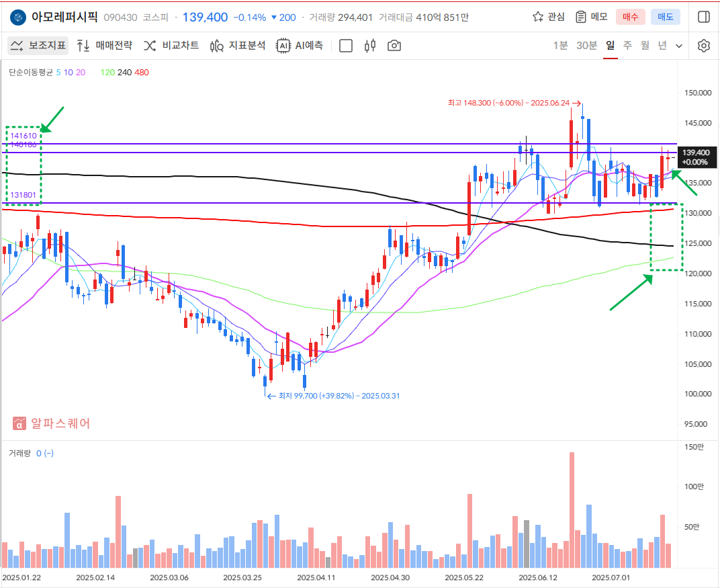Viewport: 720px width, 588px height.
Task: Add stock to 관심 favorites with star
Action: 549,17
